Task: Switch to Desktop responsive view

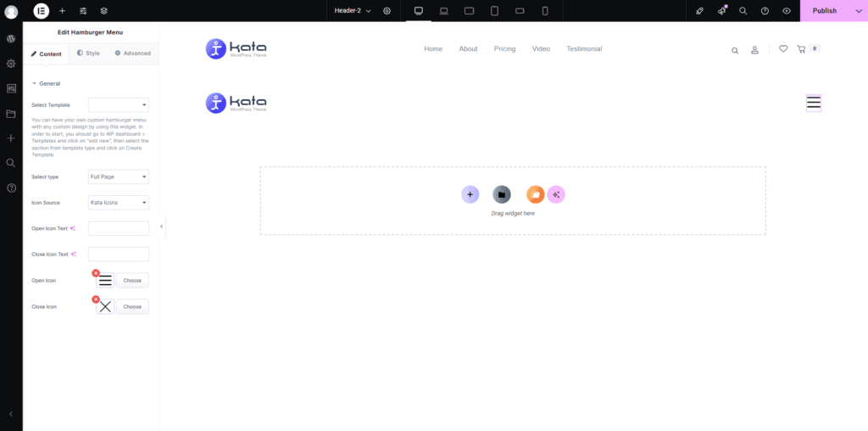Action: point(419,10)
